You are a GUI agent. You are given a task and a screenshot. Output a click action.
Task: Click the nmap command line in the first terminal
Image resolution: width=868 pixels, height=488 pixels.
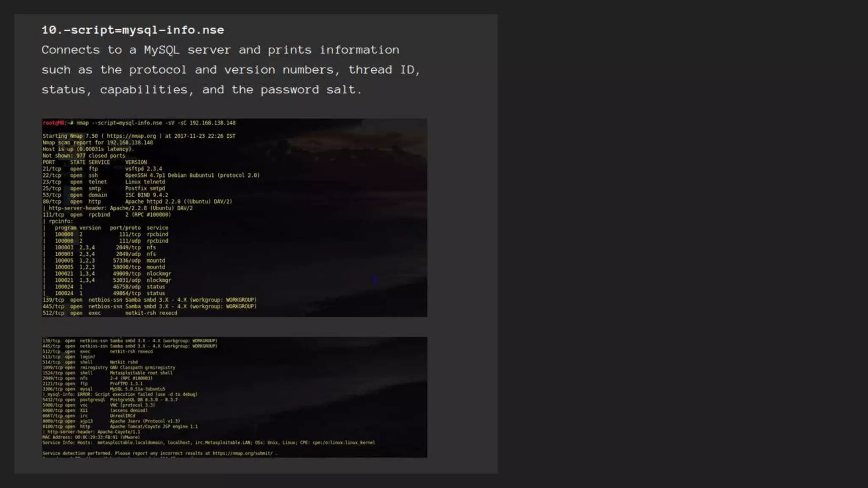click(155, 123)
